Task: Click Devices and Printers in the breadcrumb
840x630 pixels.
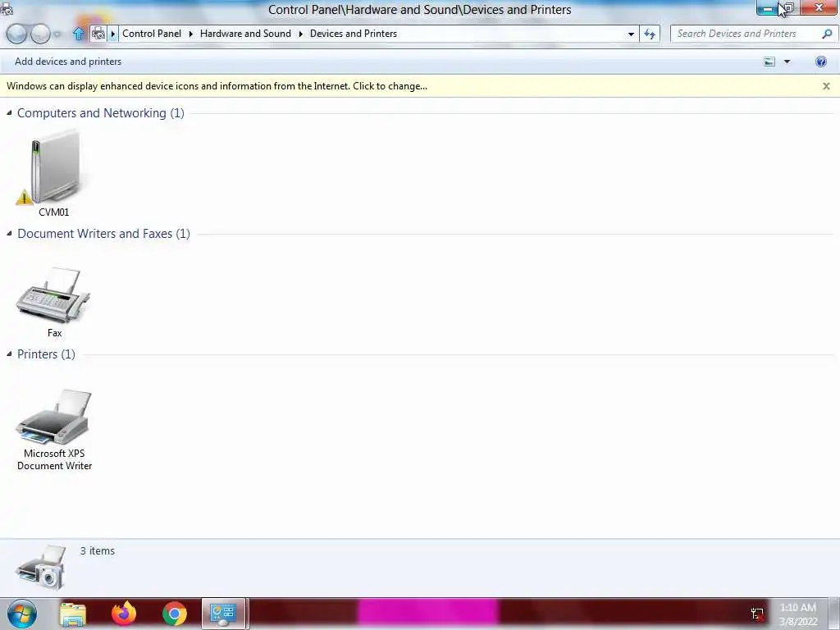Action: [x=354, y=33]
